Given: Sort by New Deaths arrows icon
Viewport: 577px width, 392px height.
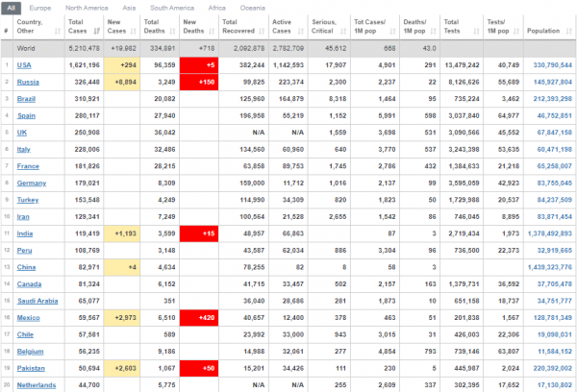Looking at the screenshot, I should [x=212, y=32].
